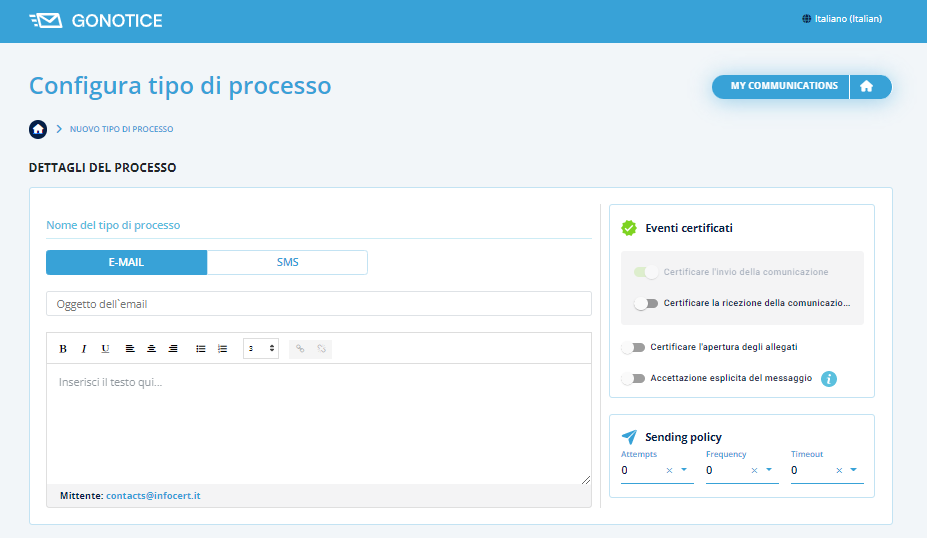This screenshot has width=927, height=538.
Task: Enable Certificare la ricezione della comunicazione
Action: point(646,303)
